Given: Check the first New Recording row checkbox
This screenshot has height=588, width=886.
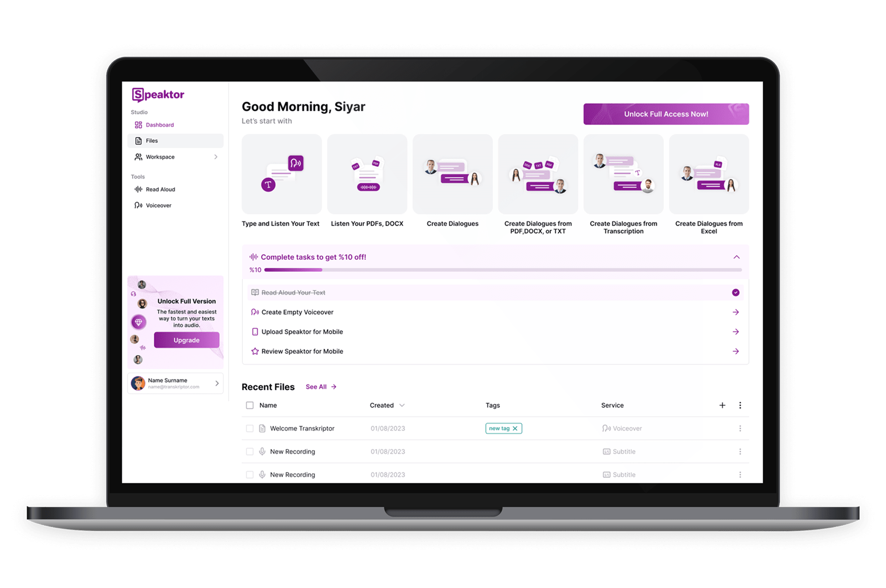Looking at the screenshot, I should [250, 451].
